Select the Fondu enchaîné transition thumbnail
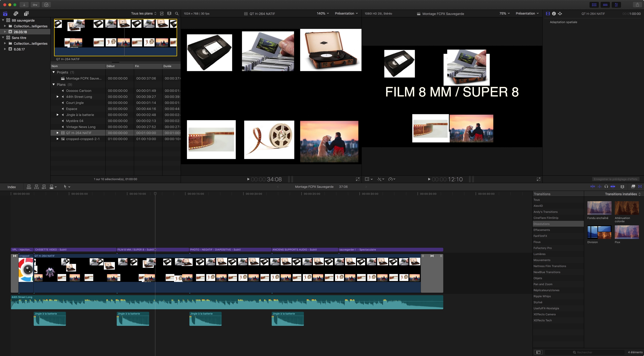The height and width of the screenshot is (356, 644). (599, 208)
